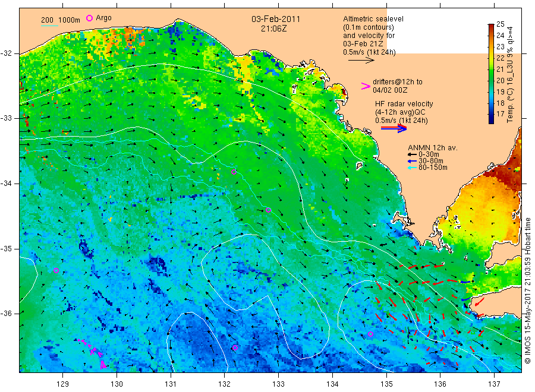Click the Altimetric sealevel heading
This screenshot has width=535, height=392.
[x=373, y=19]
